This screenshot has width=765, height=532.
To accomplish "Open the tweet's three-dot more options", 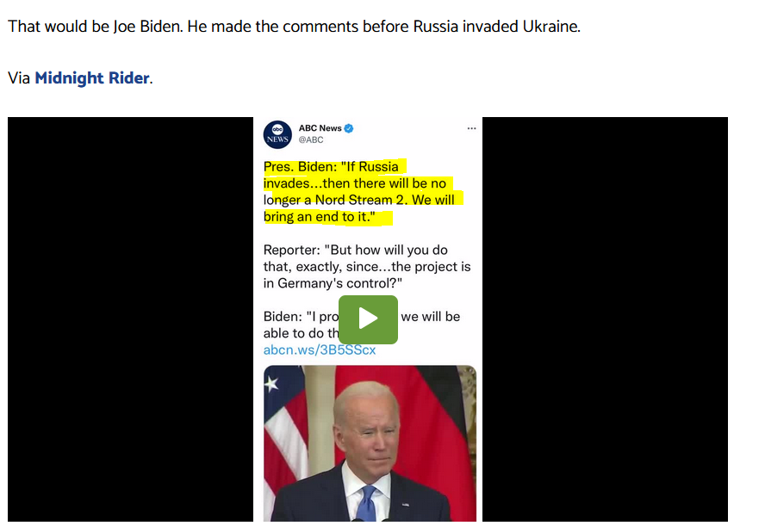I will pyautogui.click(x=471, y=128).
